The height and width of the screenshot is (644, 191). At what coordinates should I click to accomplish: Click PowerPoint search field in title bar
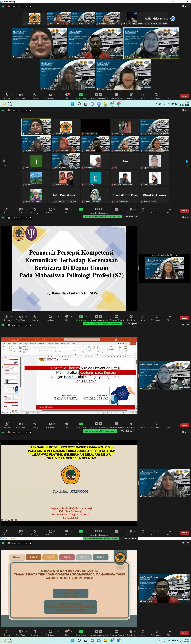(82, 339)
